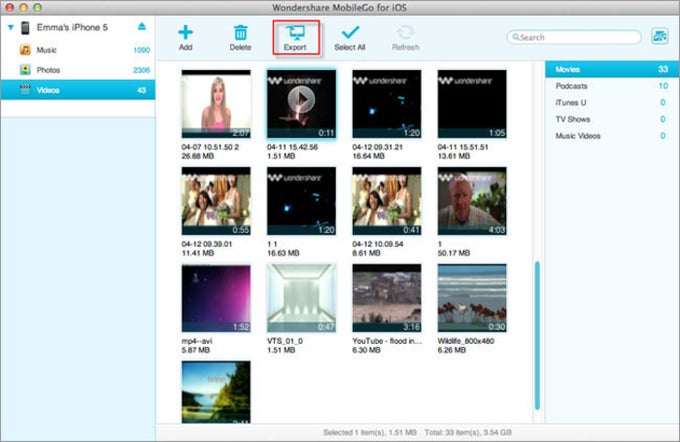The image size is (680, 442).
Task: Click the Music count '1090'
Action: 141,50
